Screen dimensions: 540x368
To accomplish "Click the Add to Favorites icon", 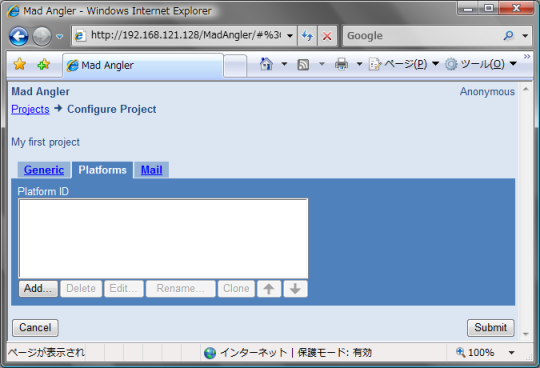I will pyautogui.click(x=43, y=64).
